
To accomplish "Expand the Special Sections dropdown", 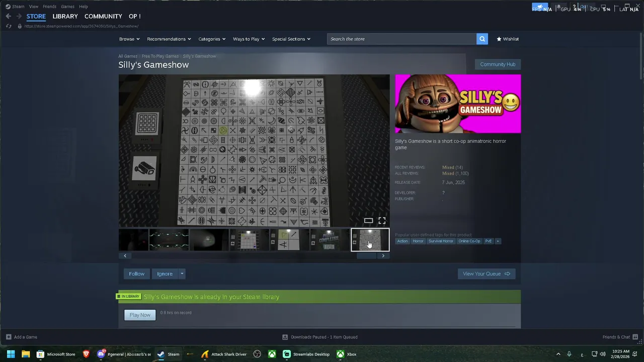I will [x=291, y=39].
